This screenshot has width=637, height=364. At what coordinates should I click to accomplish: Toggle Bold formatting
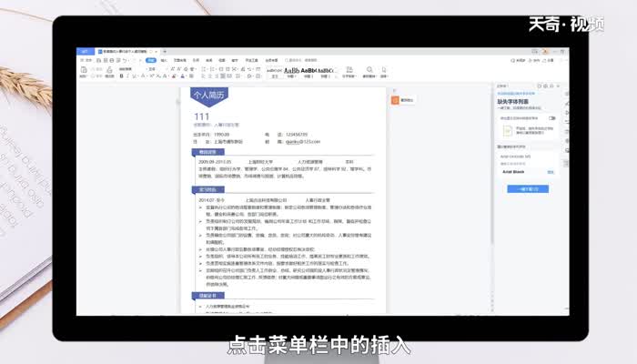point(121,76)
